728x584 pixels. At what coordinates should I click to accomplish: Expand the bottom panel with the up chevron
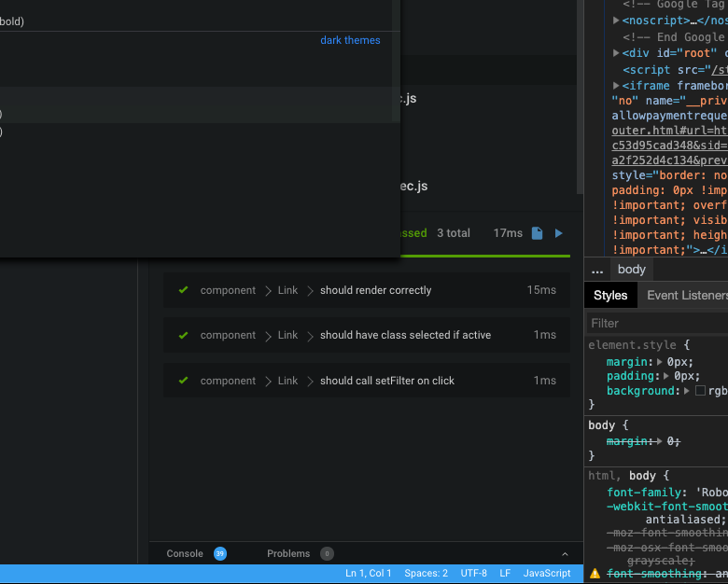(565, 554)
